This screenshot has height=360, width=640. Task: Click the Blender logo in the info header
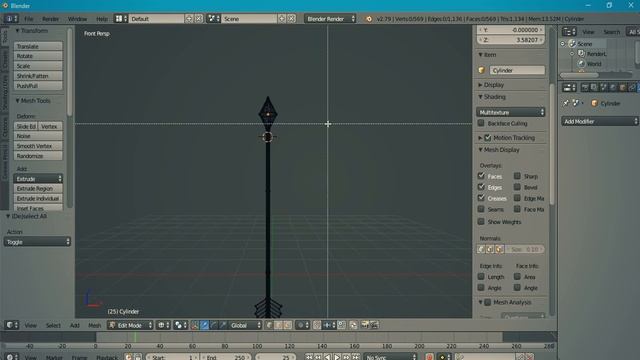click(369, 19)
